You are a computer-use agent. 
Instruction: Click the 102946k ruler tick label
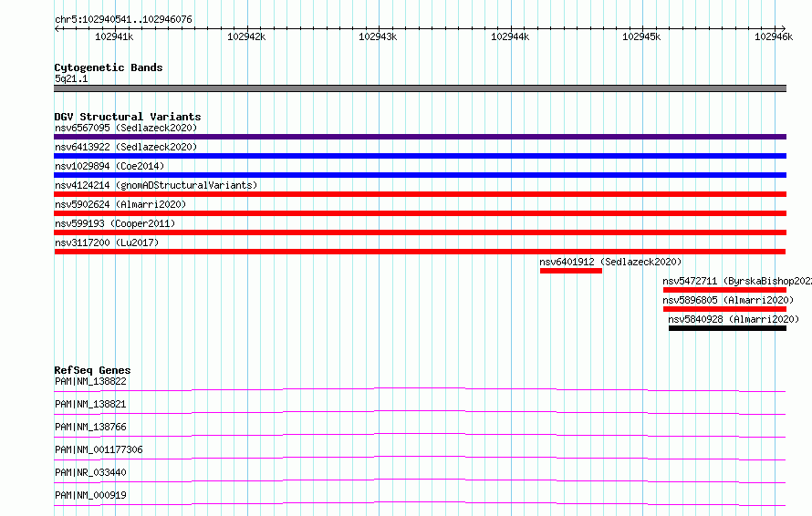point(774,36)
